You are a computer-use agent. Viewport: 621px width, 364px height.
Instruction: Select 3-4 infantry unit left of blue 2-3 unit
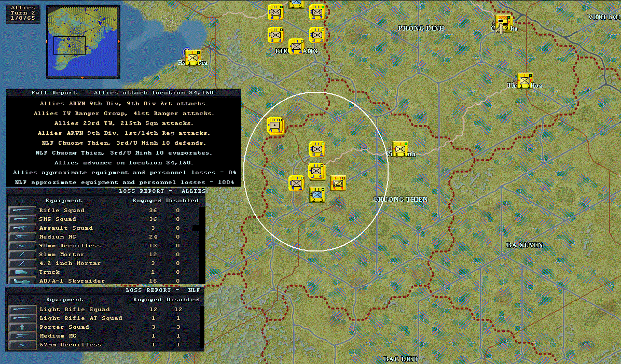click(x=296, y=183)
